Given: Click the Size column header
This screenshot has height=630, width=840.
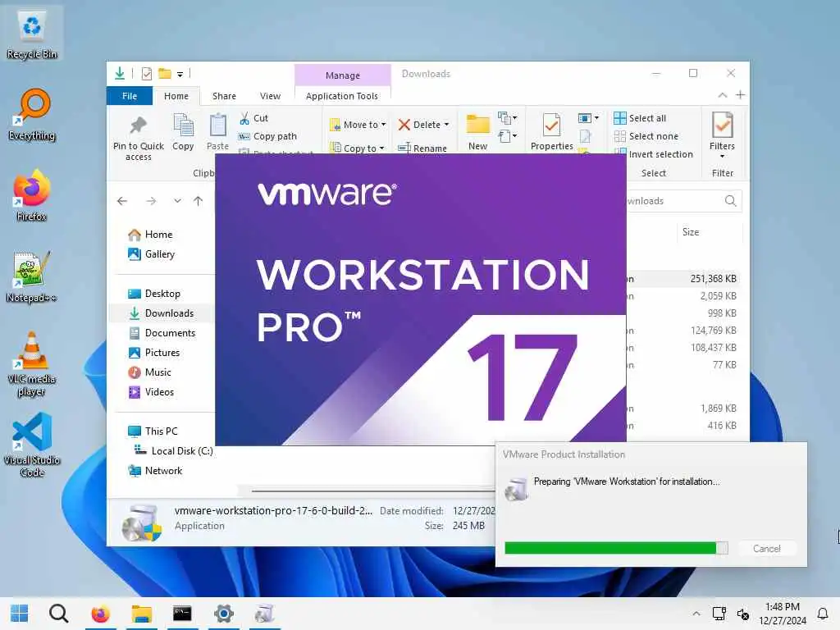Looking at the screenshot, I should (x=691, y=232).
